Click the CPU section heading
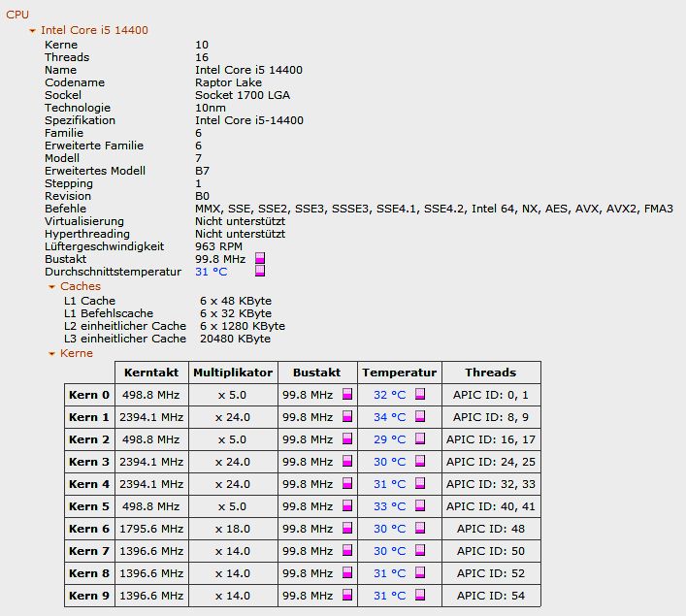The image size is (686, 616). [17, 15]
